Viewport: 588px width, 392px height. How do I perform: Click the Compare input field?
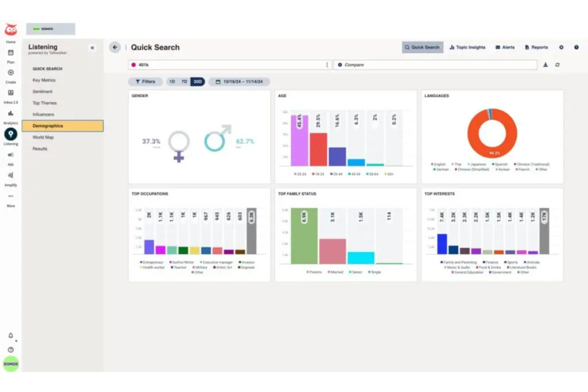tap(435, 65)
